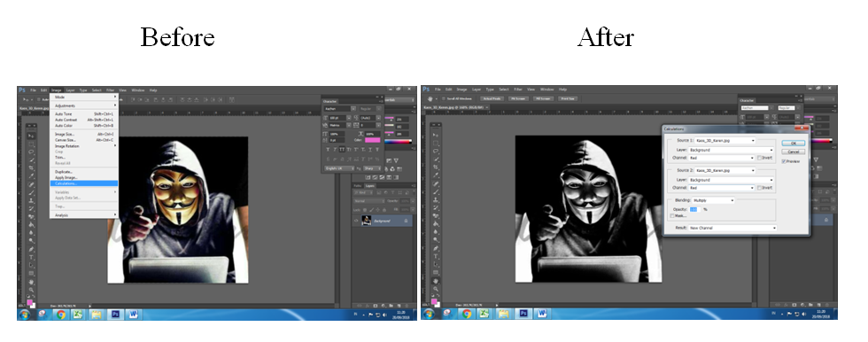Select the Zoom tool in Before toolbox
Image resolution: width=868 pixels, height=342 pixels.
[31, 289]
